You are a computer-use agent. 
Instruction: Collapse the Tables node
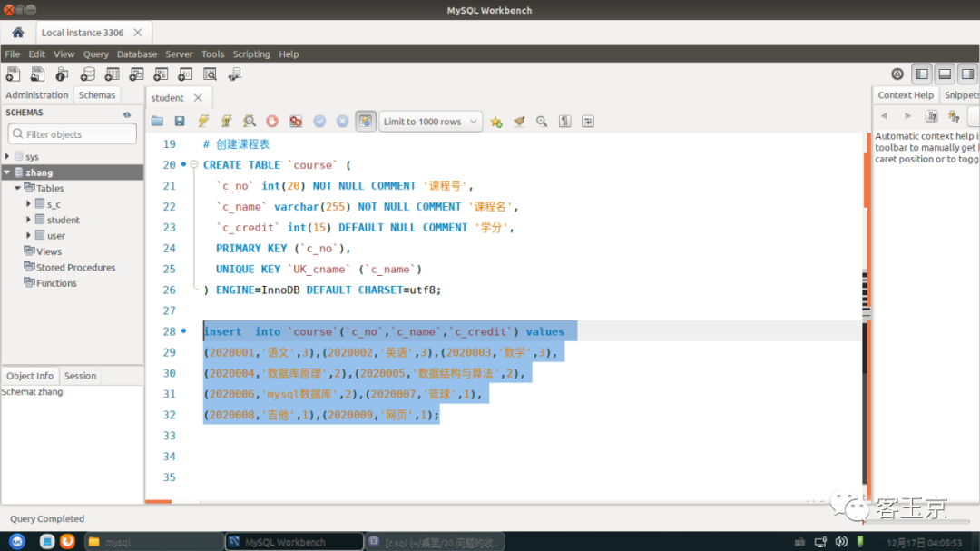pos(18,188)
